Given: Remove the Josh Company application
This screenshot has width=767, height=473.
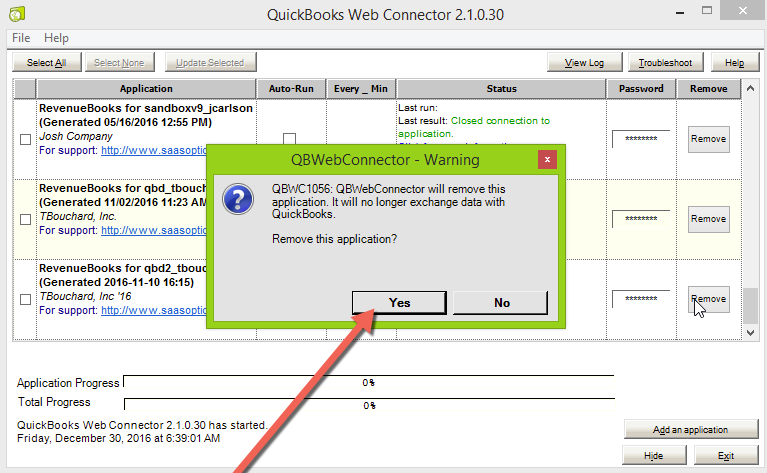Looking at the screenshot, I should click(x=708, y=139).
